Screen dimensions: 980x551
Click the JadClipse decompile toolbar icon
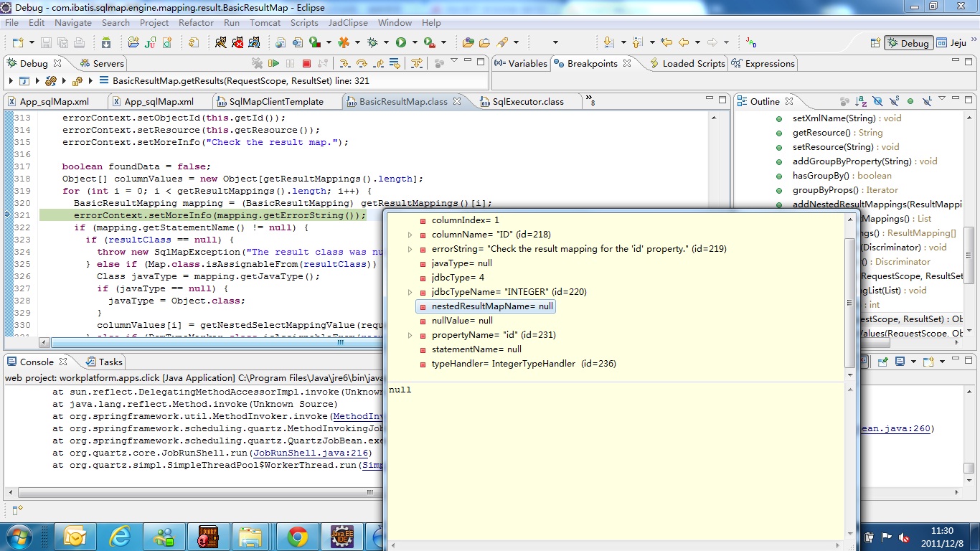751,42
